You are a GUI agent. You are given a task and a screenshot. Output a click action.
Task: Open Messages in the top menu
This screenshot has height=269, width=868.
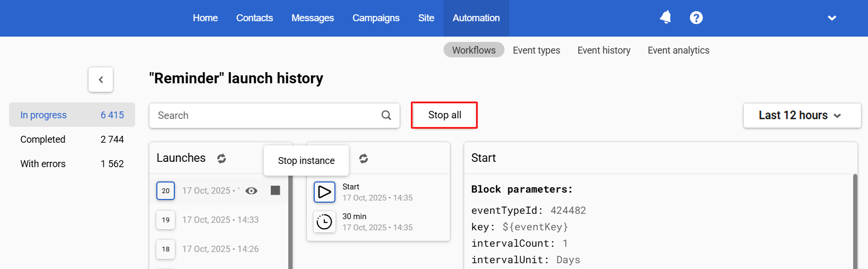point(313,18)
